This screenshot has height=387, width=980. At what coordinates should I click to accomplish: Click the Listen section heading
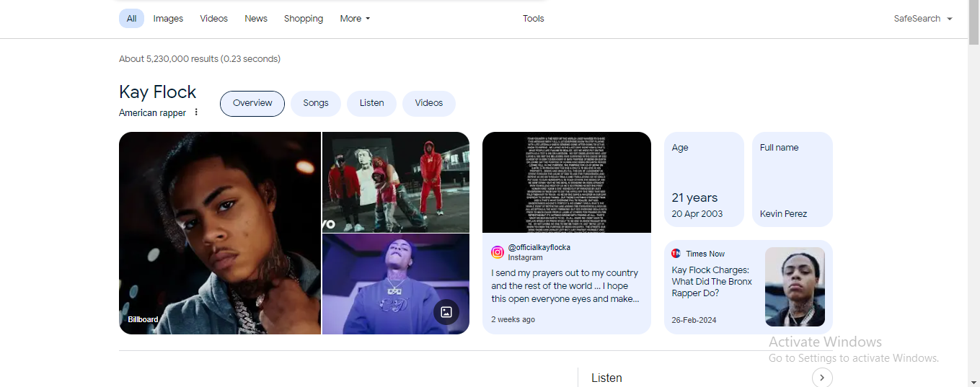[606, 378]
